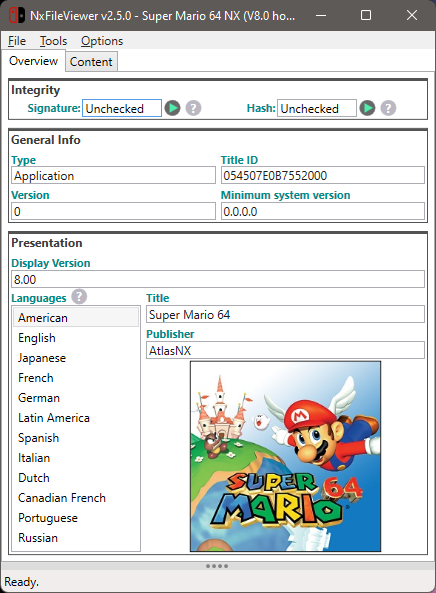The height and width of the screenshot is (593, 436).
Task: Click the NxFileViewer app icon in title bar
Action: coord(17,16)
